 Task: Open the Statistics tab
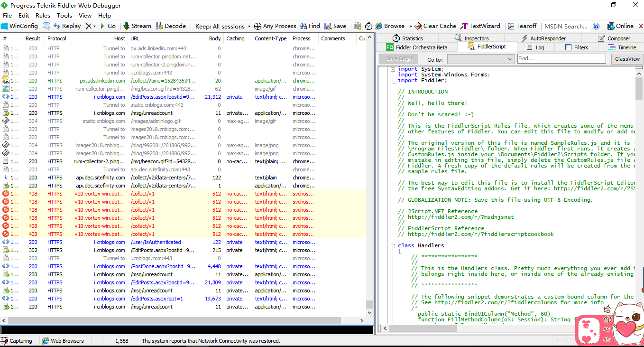(408, 38)
